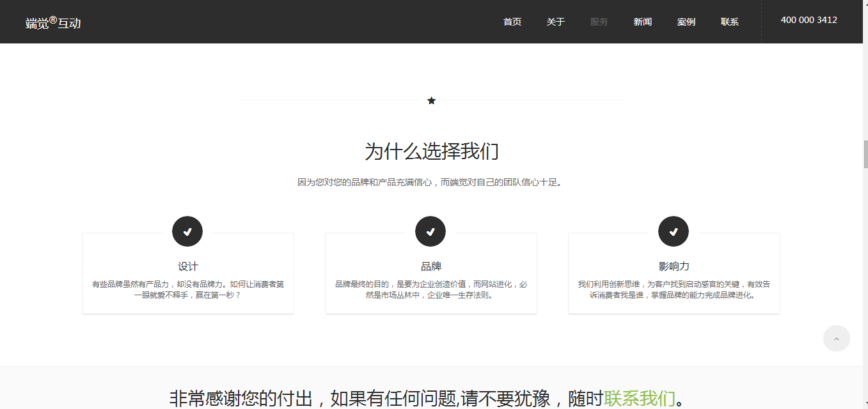Click the 端觉互动 site logo
The width and height of the screenshot is (868, 409).
click(53, 23)
